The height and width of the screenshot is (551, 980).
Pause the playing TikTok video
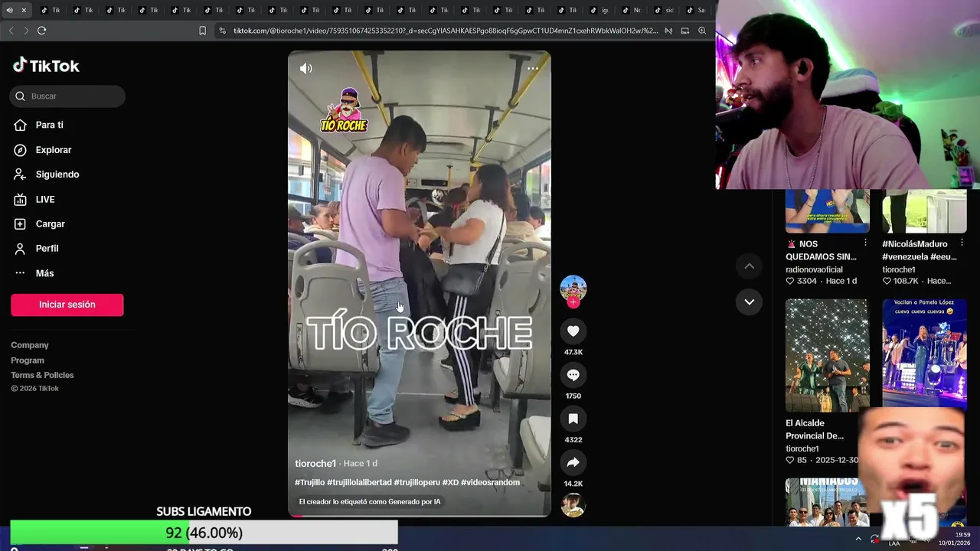(x=420, y=283)
